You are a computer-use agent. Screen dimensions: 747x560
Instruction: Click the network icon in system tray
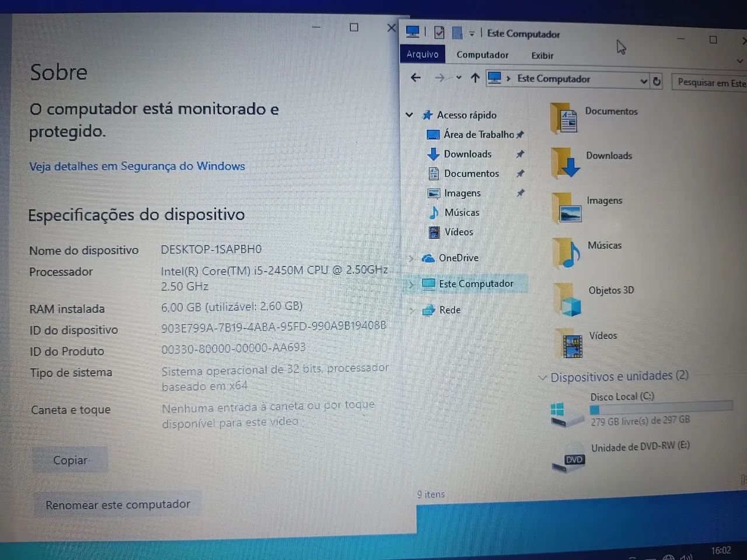pyautogui.click(x=669, y=557)
